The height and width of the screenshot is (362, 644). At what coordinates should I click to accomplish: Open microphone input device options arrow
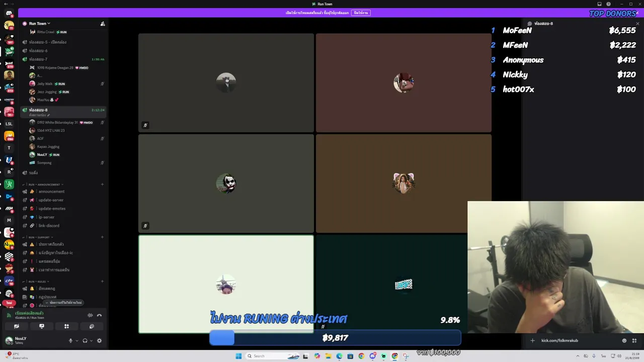[76, 341]
